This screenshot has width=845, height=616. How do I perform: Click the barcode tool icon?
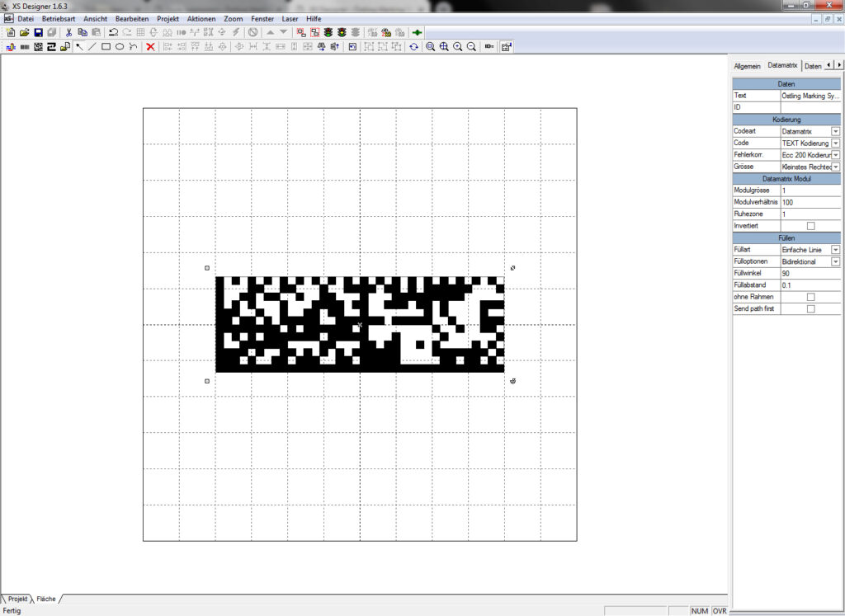pyautogui.click(x=25, y=47)
